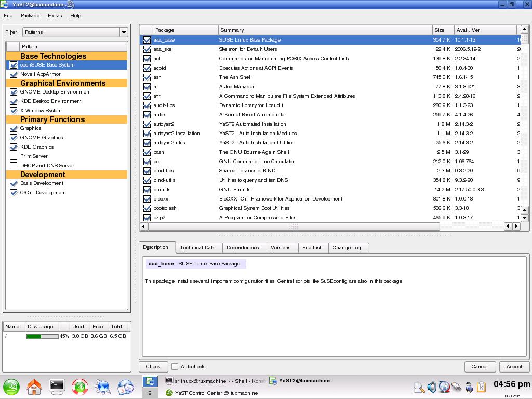Click left arrow of horizontal package scrollbar
The image size is (532, 399).
143,226
